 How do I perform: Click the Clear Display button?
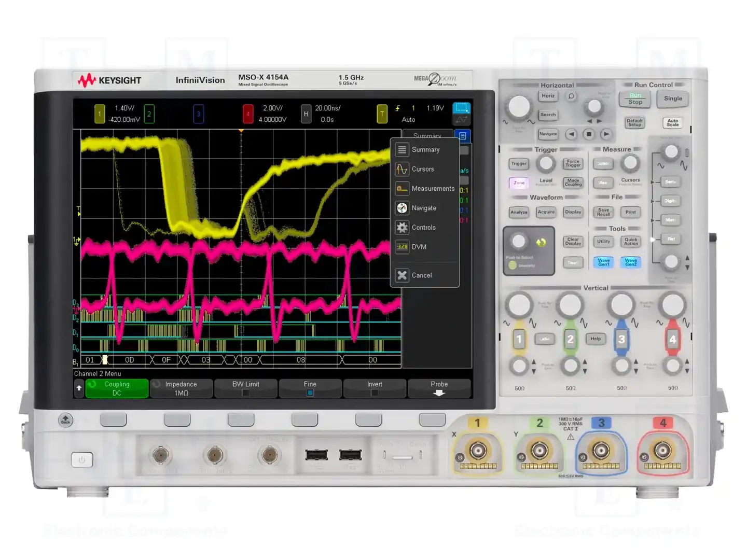pyautogui.click(x=573, y=242)
